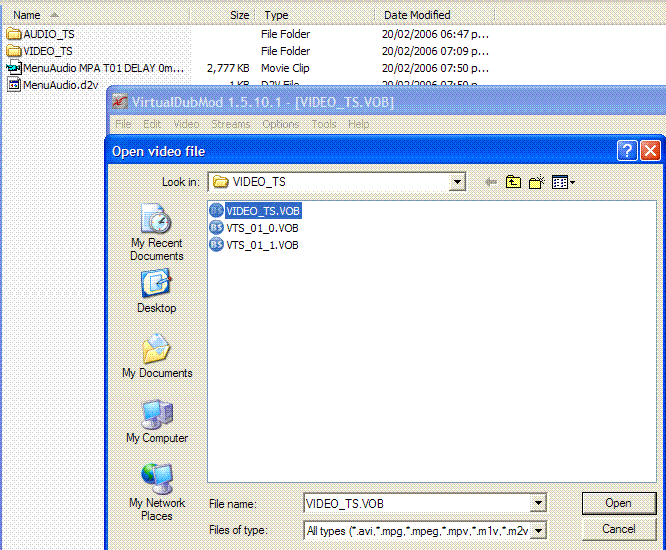Viewport: 666px width, 550px height.
Task: Click the MenuAudio.d2v file icon
Action: point(14,85)
